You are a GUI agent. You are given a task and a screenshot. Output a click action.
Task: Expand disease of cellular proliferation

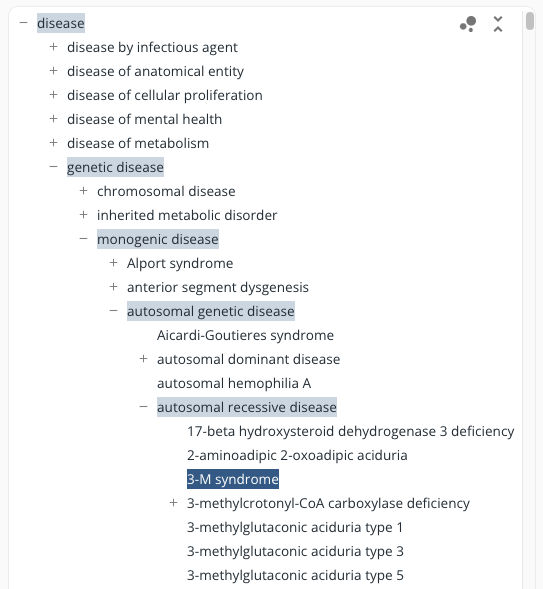click(x=53, y=95)
